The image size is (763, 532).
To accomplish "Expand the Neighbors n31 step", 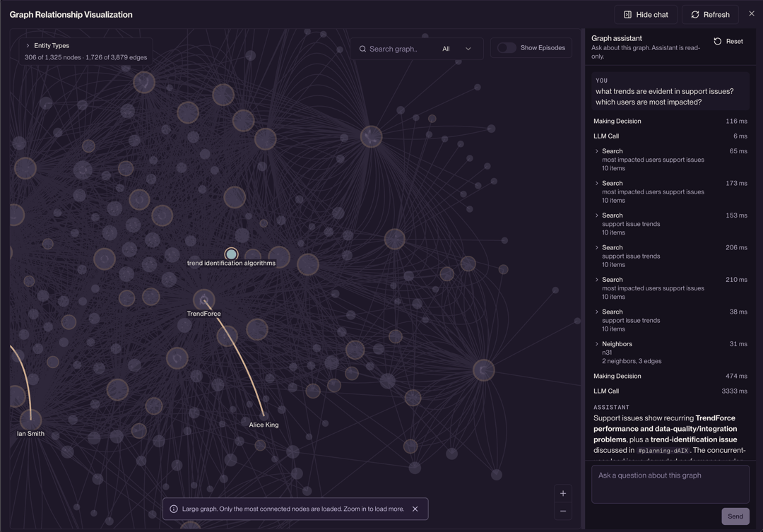I will click(x=597, y=343).
